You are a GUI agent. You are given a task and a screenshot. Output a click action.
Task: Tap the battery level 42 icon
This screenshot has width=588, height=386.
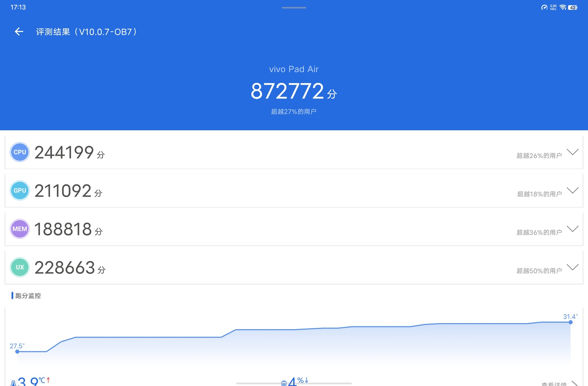click(573, 7)
